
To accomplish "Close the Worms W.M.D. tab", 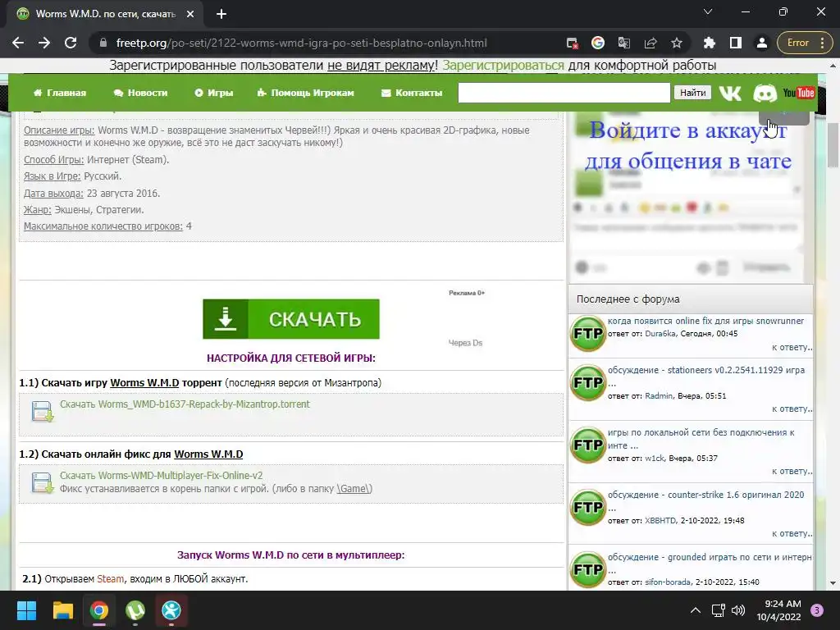I will tap(190, 14).
